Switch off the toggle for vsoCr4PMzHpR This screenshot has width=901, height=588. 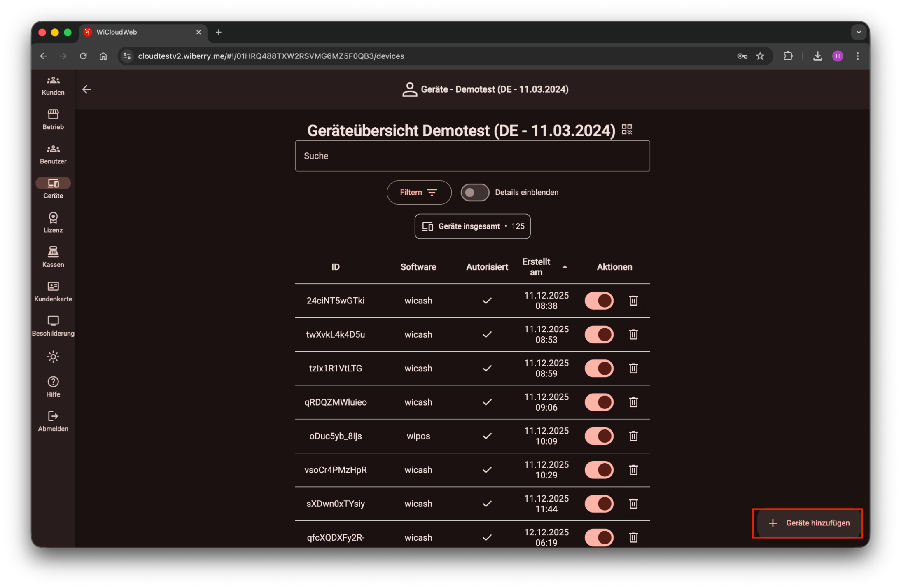click(599, 470)
